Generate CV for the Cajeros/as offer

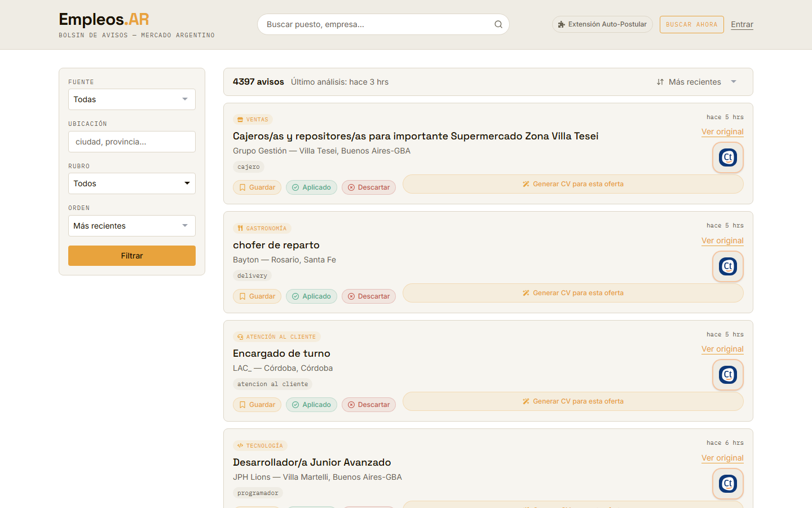point(573,184)
